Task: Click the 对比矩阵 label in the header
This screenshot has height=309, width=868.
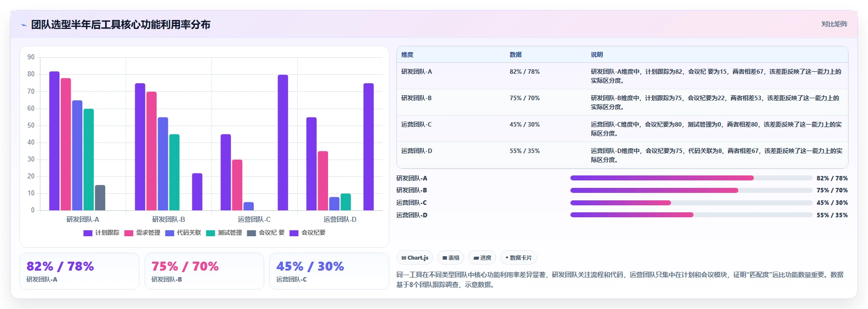Action: (834, 24)
